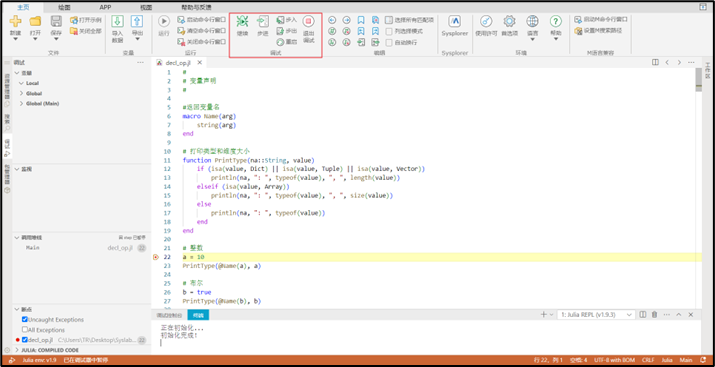Click the toggle bookmark icon in ribbon
715x367 pixels.
(x=361, y=20)
